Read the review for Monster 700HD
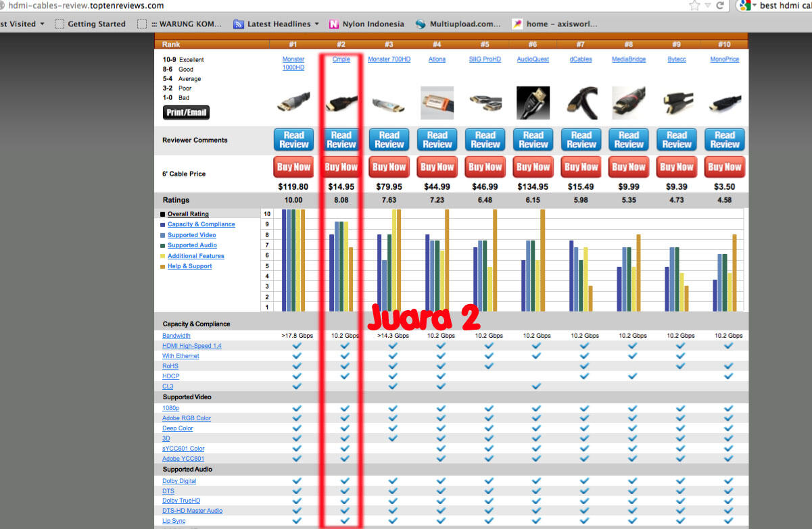The image size is (812, 529). (389, 140)
